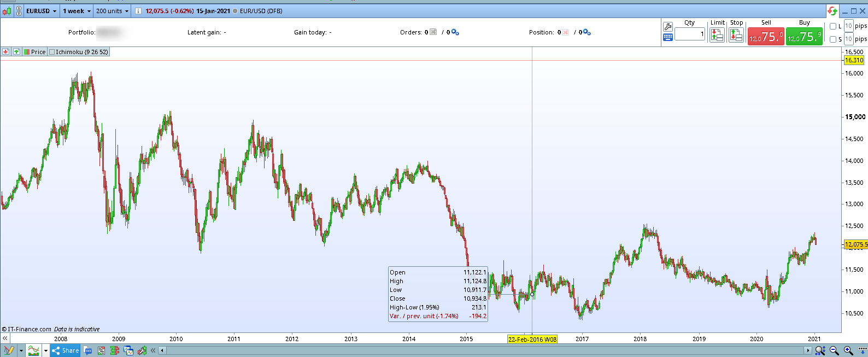Click the download arrow icon at bottom right
The height and width of the screenshot is (357, 868).
pos(862,350)
